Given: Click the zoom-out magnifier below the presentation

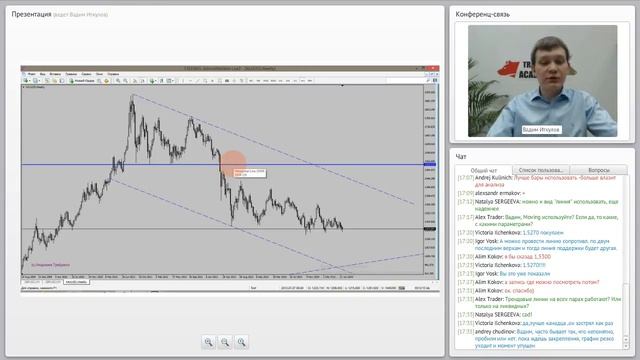Looking at the screenshot, I should click(x=225, y=342).
